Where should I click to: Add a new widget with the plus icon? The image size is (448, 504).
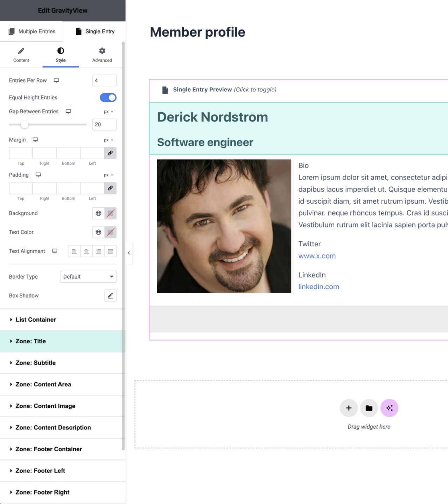(349, 408)
